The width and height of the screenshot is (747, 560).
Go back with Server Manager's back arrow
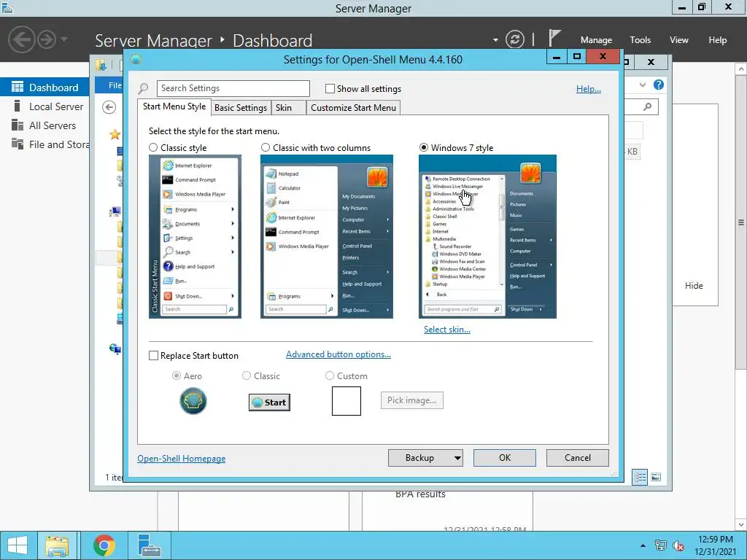[x=22, y=39]
